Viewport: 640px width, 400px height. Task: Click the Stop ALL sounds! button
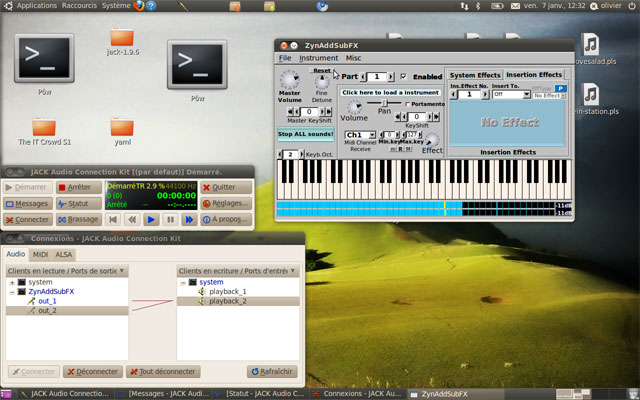[305, 133]
